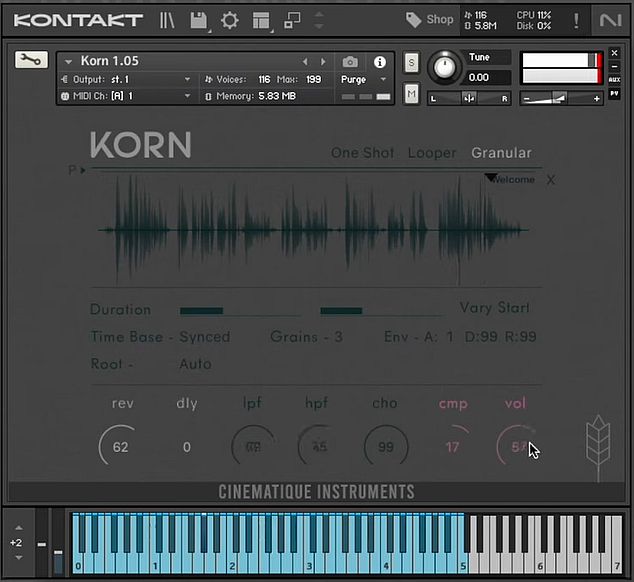Click the header up-down expander arrows
Image resolution: width=634 pixels, height=582 pixels.
(x=319, y=20)
